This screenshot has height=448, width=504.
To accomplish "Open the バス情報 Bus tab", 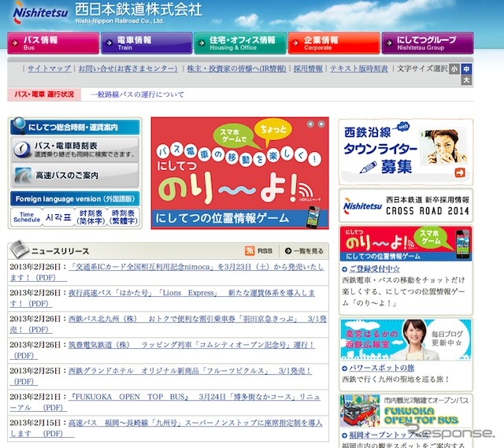I will (54, 43).
